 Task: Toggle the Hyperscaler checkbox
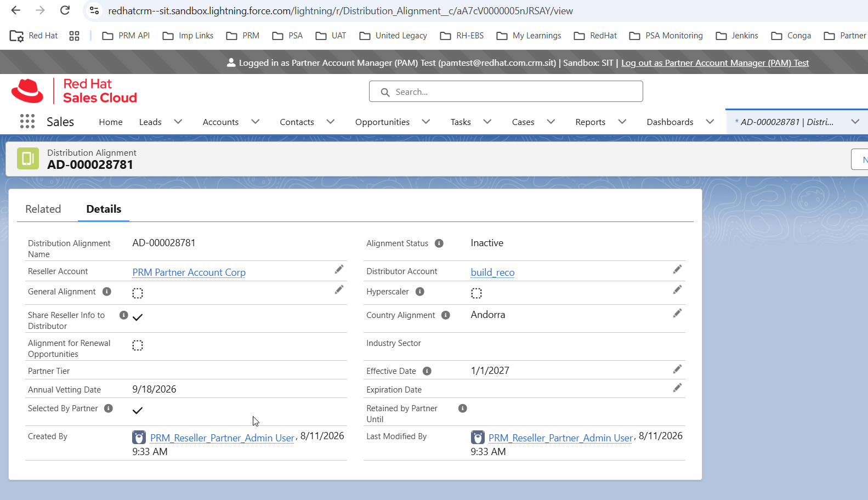476,293
